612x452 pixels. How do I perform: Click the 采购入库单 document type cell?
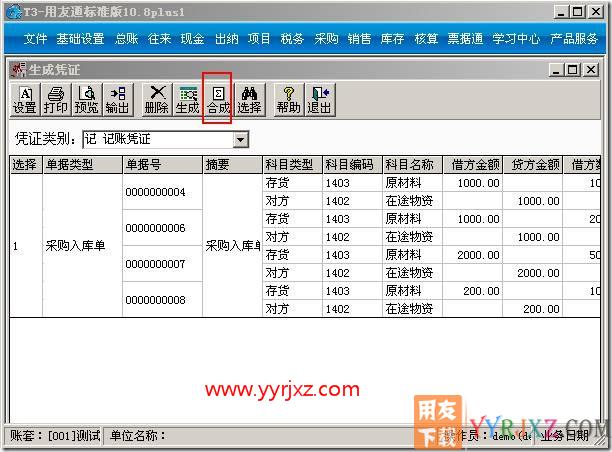coord(82,246)
